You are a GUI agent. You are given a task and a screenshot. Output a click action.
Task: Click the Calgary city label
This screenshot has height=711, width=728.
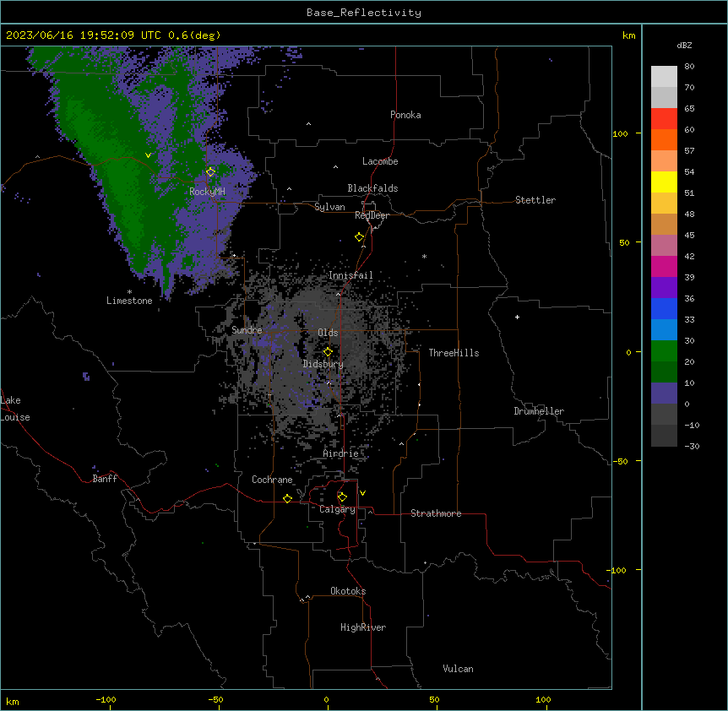pos(338,509)
